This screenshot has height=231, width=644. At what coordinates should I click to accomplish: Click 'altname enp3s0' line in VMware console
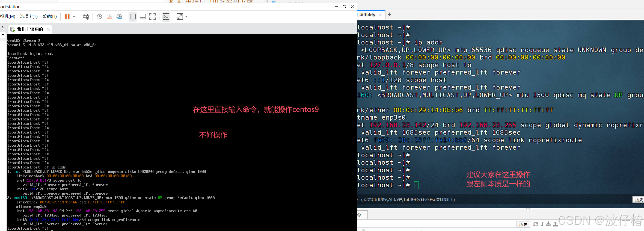[x=31, y=207]
